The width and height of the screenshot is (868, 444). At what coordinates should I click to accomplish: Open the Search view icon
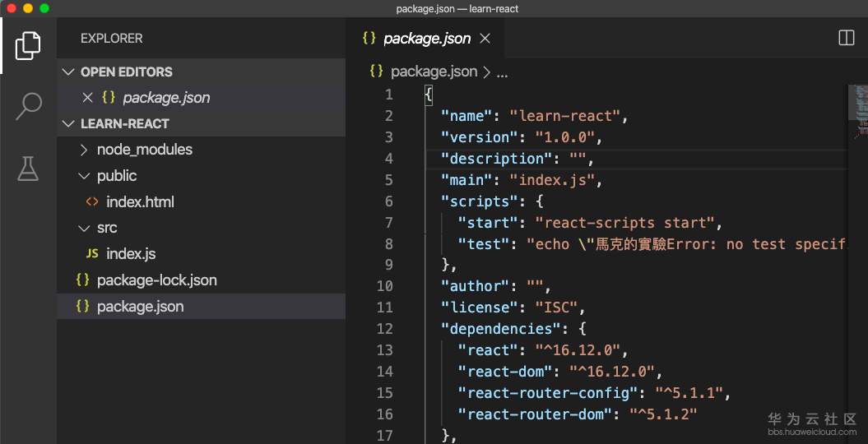click(x=28, y=105)
